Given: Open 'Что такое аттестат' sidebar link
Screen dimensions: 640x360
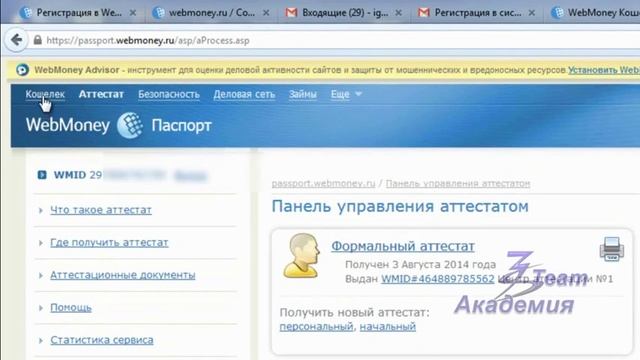Looking at the screenshot, I should tap(101, 210).
